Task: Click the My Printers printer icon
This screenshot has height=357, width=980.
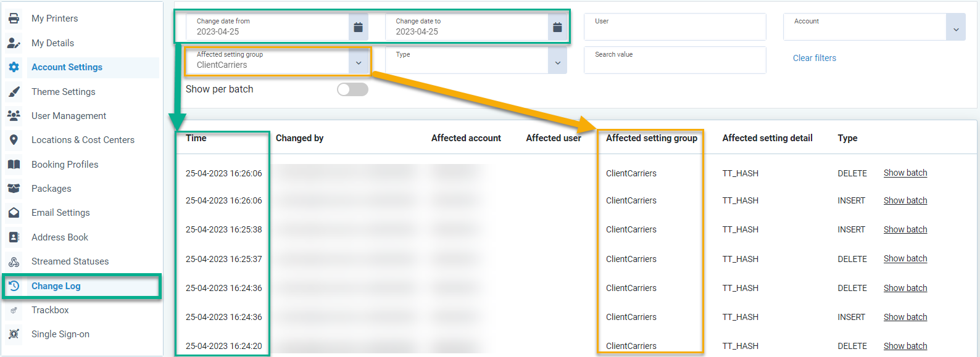Action: (x=14, y=18)
